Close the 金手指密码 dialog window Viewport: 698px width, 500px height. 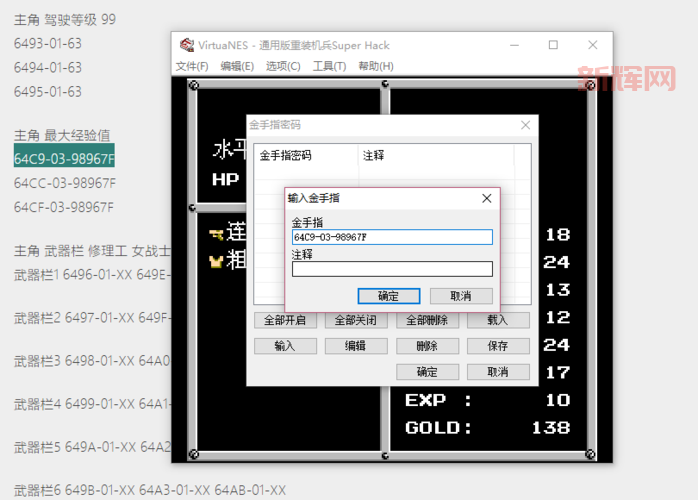pyautogui.click(x=526, y=125)
